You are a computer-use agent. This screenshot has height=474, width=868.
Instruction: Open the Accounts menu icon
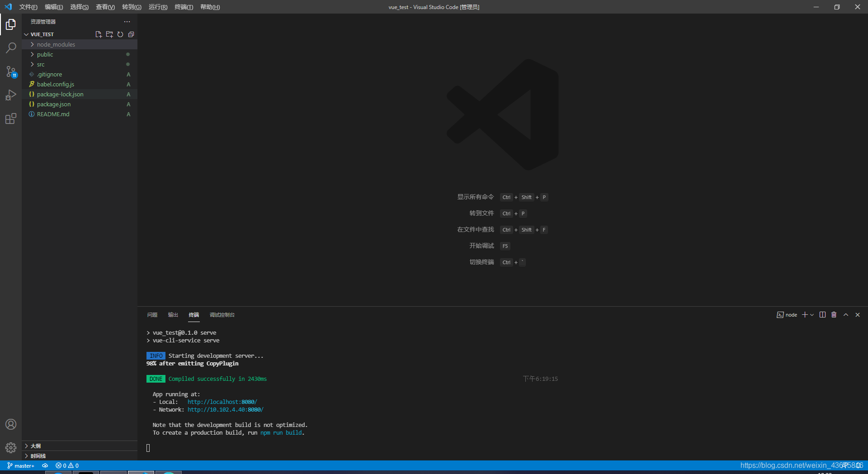pos(11,424)
